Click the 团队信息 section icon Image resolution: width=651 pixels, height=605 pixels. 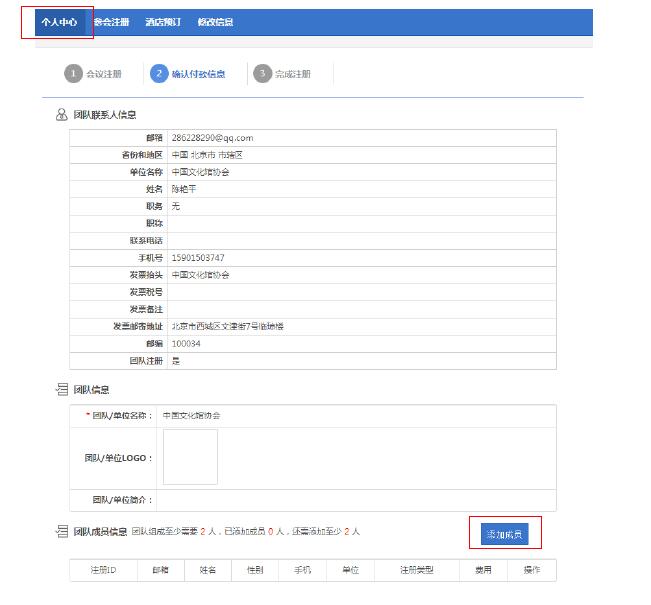(62, 389)
